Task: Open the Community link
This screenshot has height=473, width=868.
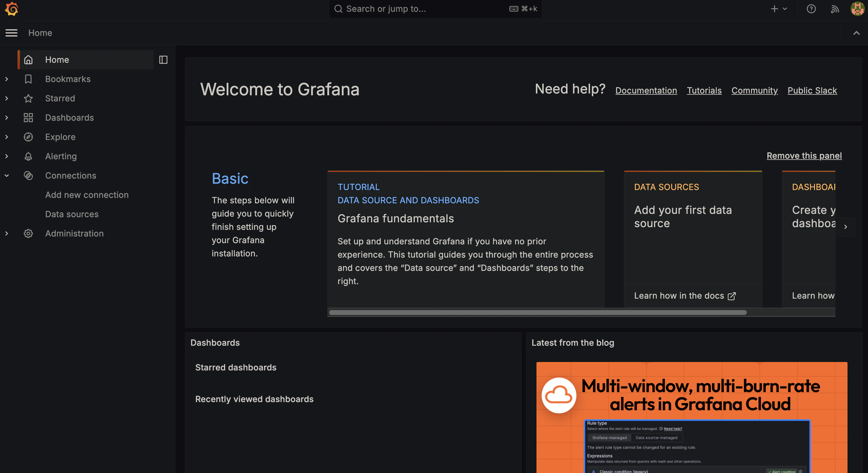Action: (x=754, y=90)
